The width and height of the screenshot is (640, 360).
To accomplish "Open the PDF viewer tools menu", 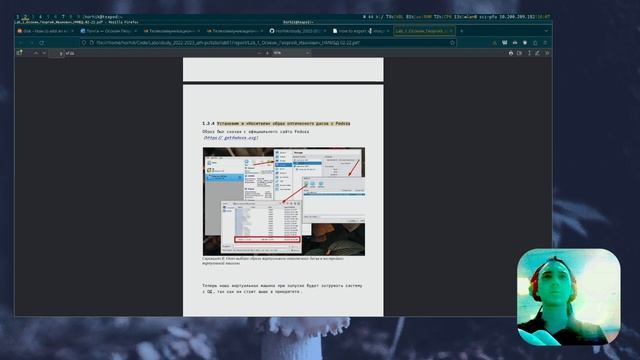I will 547,53.
